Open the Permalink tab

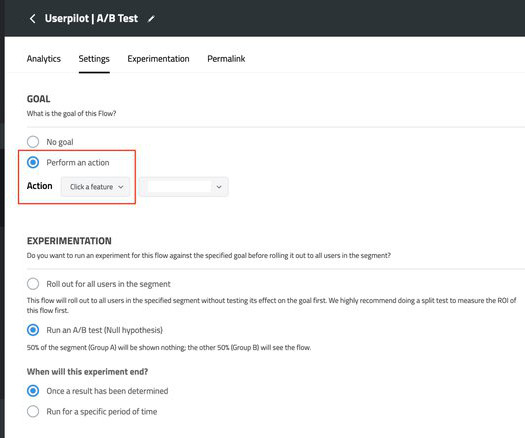[226, 59]
